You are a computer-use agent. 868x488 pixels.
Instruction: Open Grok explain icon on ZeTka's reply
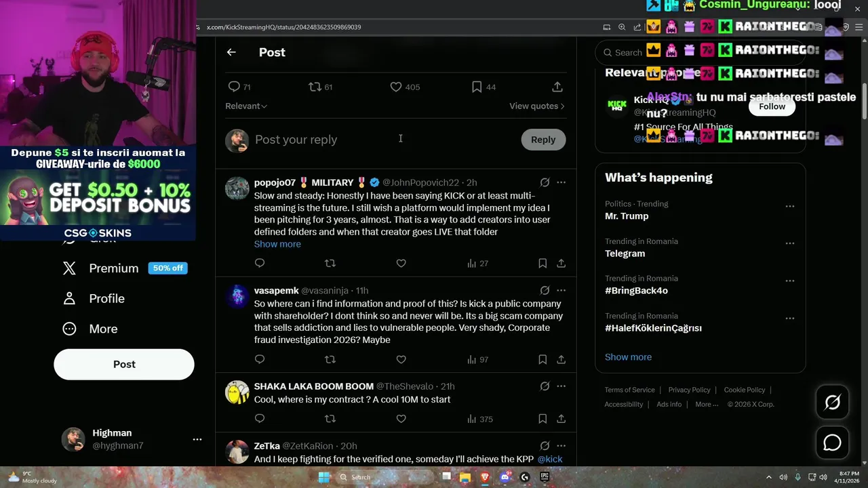click(545, 446)
